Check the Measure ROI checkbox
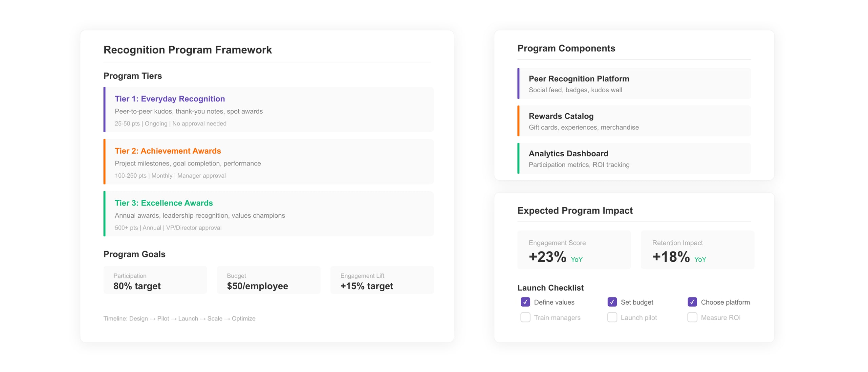 click(x=692, y=317)
